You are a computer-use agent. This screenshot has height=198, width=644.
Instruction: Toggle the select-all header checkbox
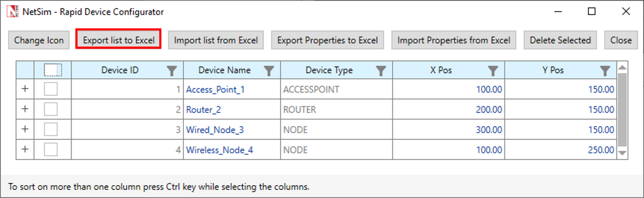[53, 70]
